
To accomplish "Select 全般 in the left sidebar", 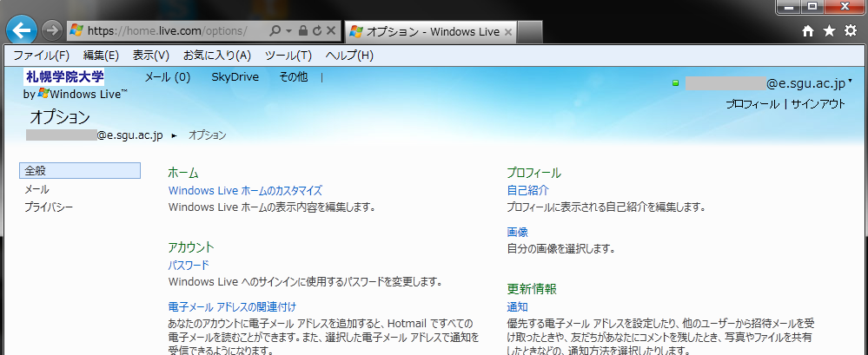I will 80,171.
